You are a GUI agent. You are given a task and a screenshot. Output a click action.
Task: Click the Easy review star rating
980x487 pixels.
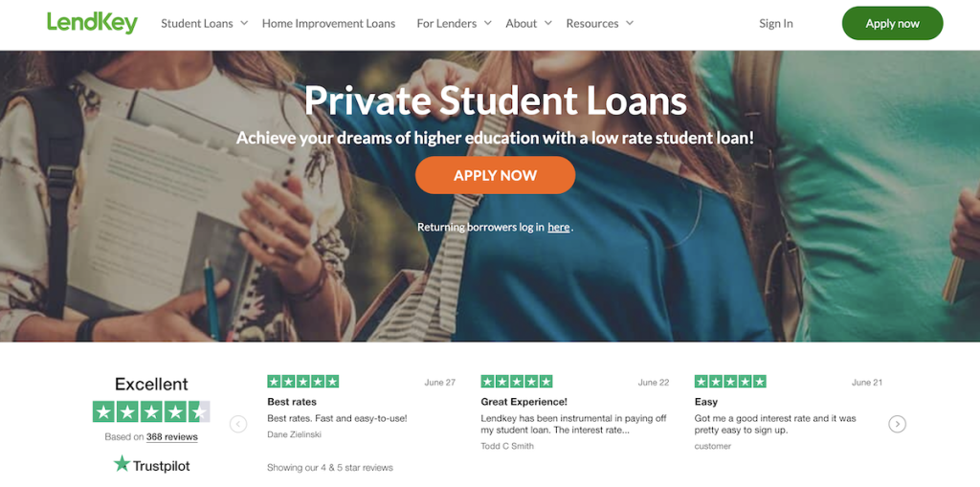click(x=730, y=381)
